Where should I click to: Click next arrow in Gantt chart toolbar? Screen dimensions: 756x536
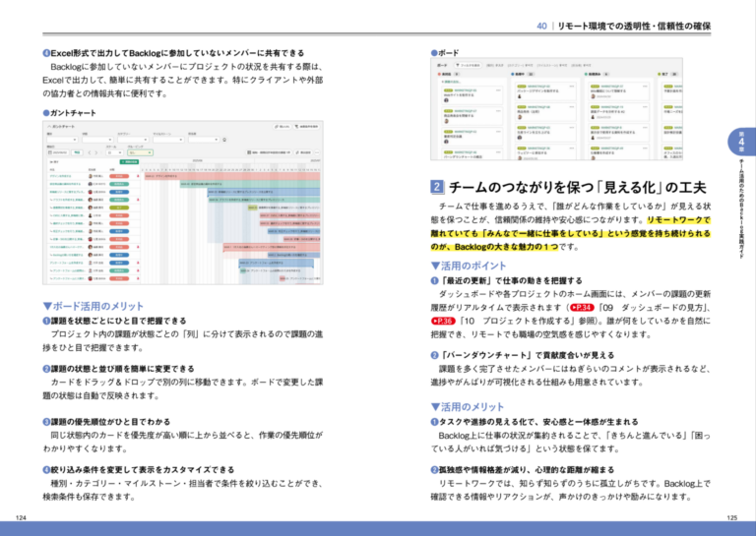pos(95,152)
